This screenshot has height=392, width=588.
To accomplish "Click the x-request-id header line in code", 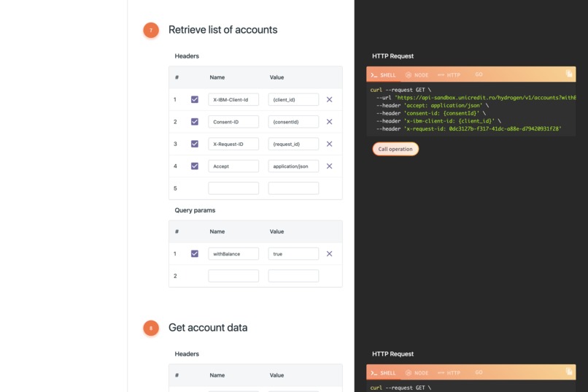I will [469, 128].
